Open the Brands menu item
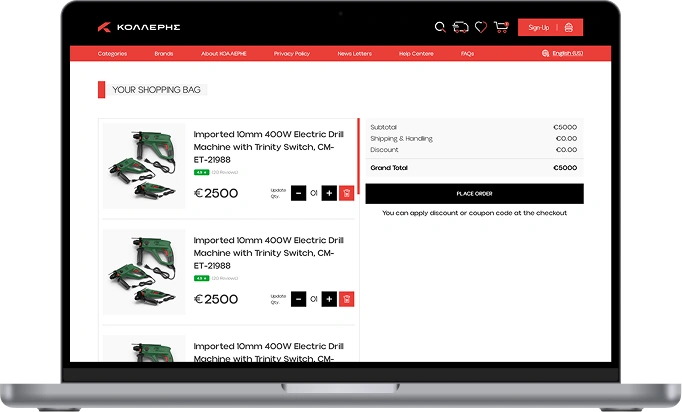682x412 pixels. click(164, 54)
